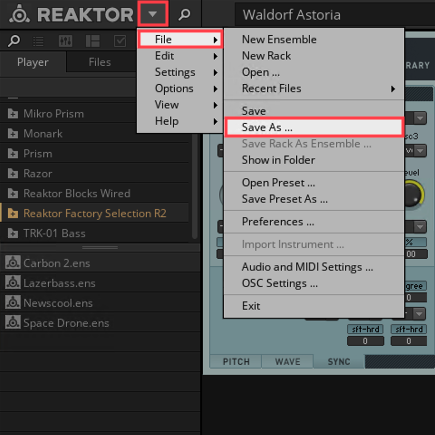Screen dimensions: 435x435
Task: Open the Options submenu
Action: tap(180, 89)
